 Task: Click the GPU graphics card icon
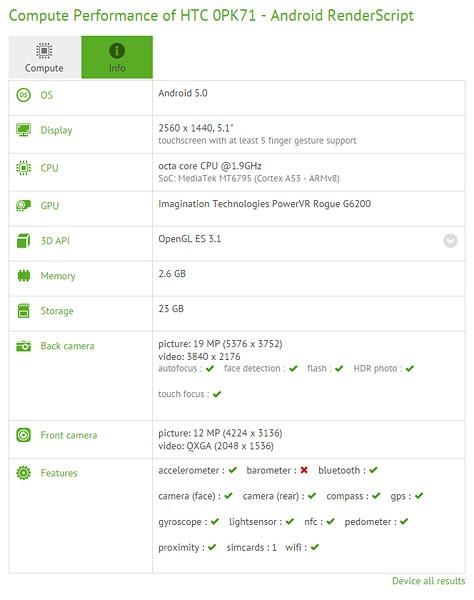pyautogui.click(x=24, y=206)
